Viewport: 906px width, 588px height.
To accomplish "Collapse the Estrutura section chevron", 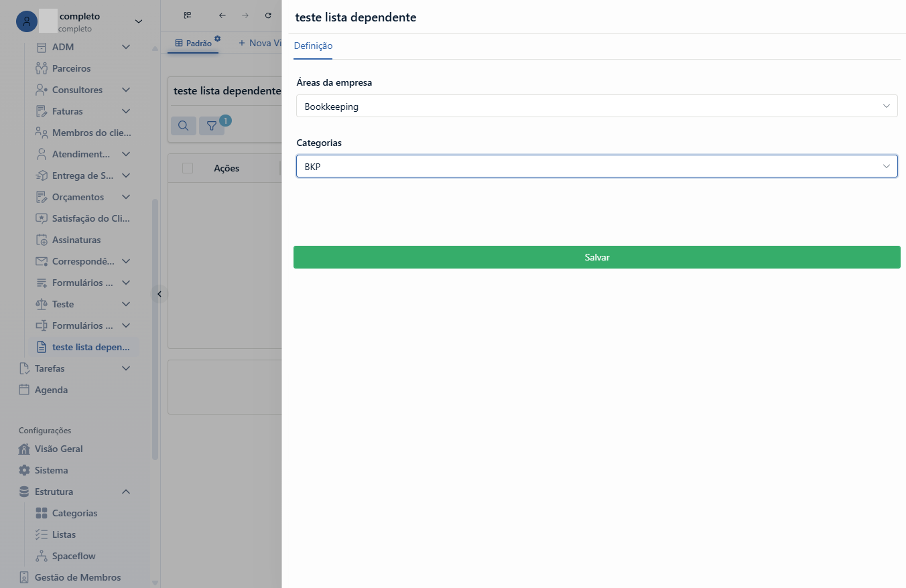I will (126, 492).
